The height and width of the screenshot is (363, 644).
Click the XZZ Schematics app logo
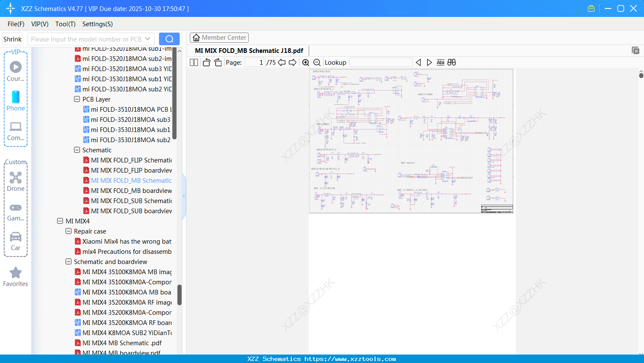(x=11, y=8)
